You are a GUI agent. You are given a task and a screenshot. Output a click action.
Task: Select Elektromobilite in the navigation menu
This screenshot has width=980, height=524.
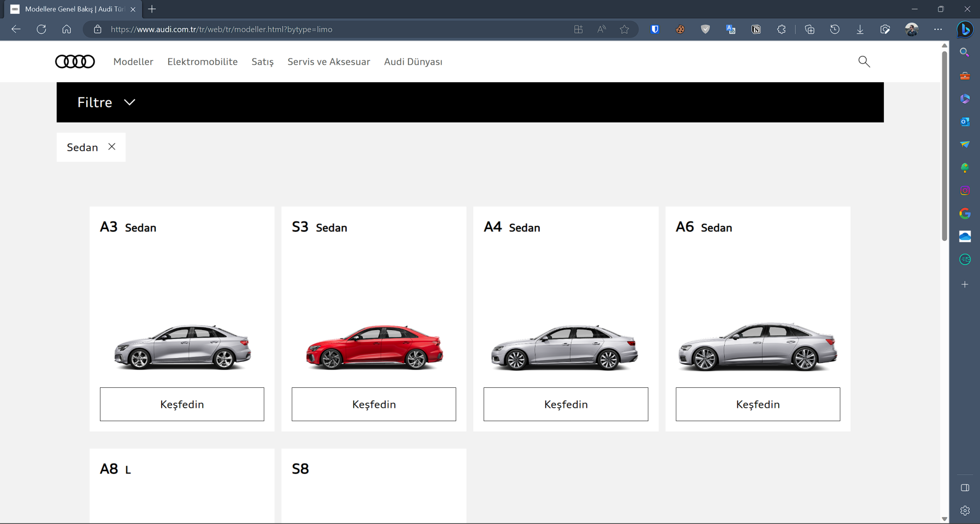point(202,62)
